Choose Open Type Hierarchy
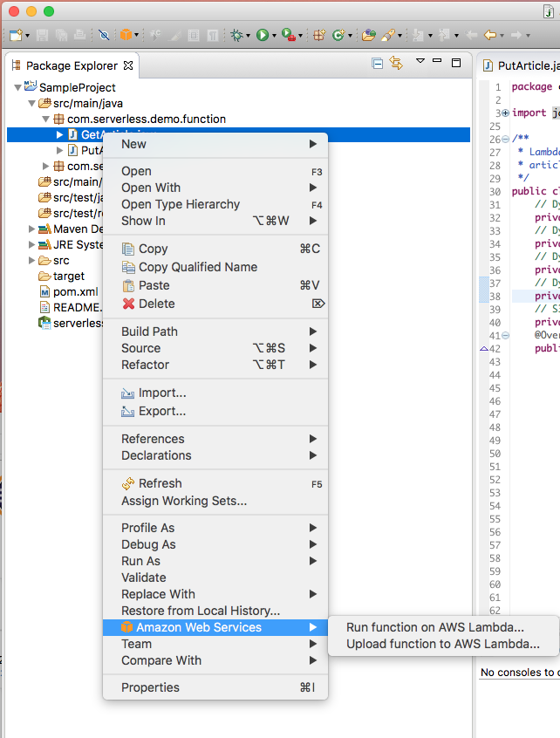The width and height of the screenshot is (560, 738). pos(215,204)
